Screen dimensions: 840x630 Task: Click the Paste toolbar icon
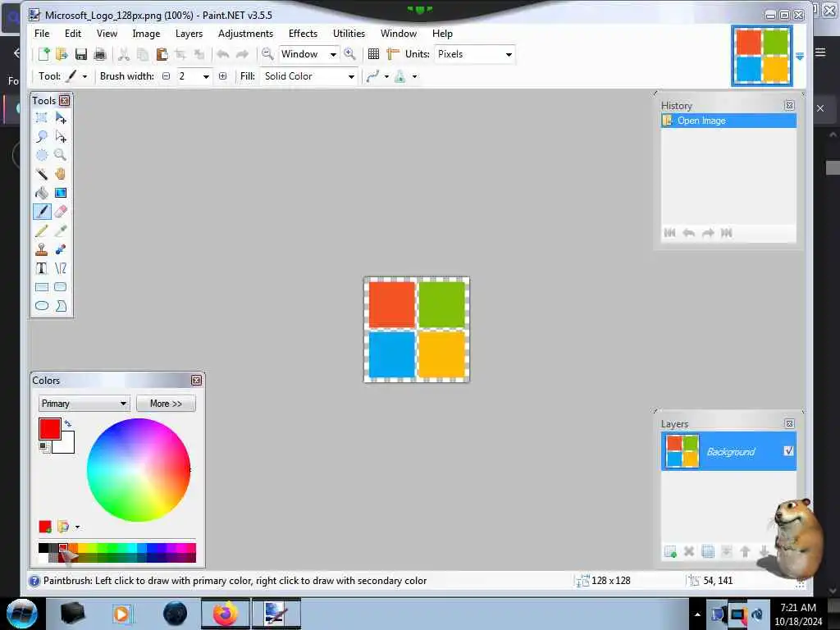[162, 53]
